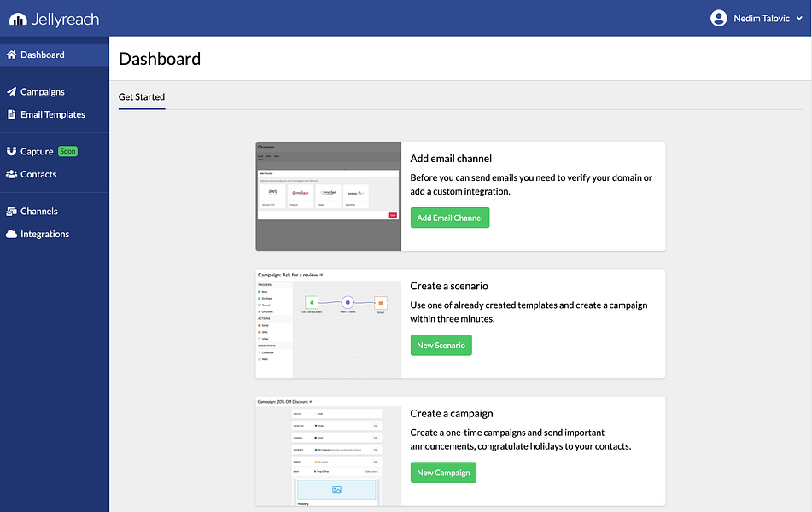
Task: Expand the Nedim Talovic account chevron
Action: (x=799, y=18)
